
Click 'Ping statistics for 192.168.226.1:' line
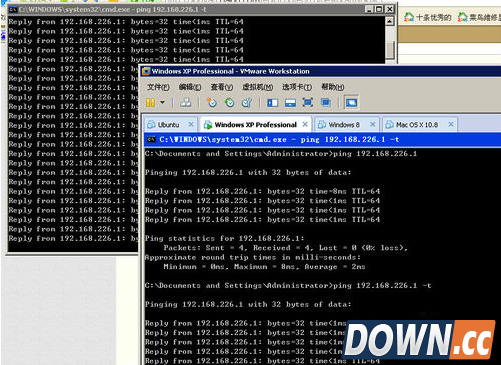225,238
